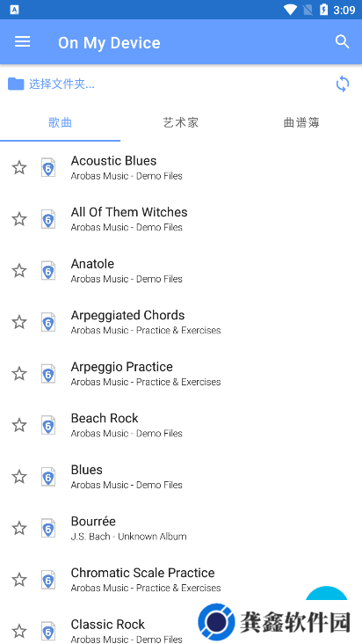
Task: Favorite Acoustic Blues with its star
Action: pyautogui.click(x=19, y=167)
